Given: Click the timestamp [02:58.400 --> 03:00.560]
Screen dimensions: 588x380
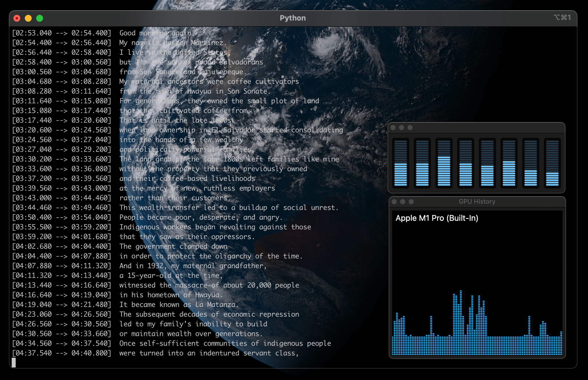Looking at the screenshot, I should [61, 62].
